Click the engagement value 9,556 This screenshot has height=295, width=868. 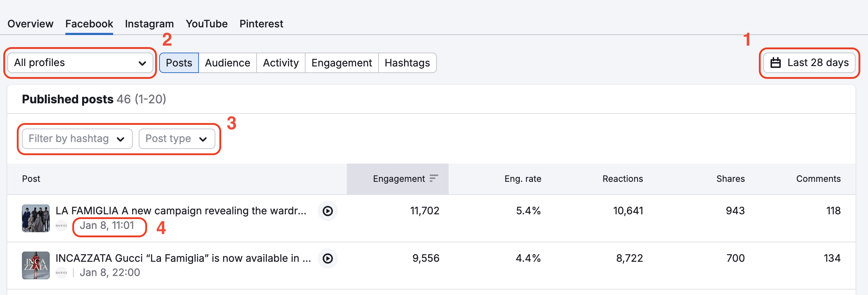pos(426,258)
